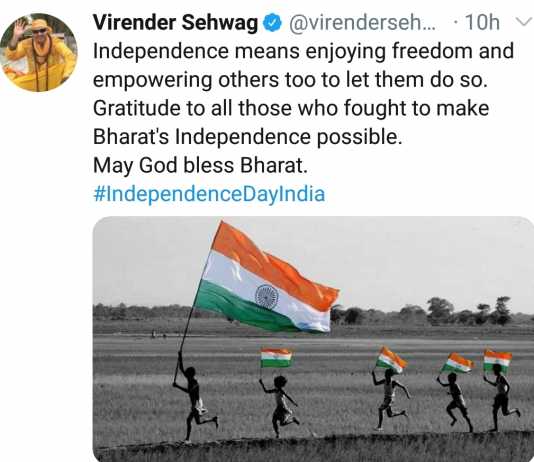The image size is (534, 462).
Task: Click the second child's small flag
Action: click(x=276, y=357)
